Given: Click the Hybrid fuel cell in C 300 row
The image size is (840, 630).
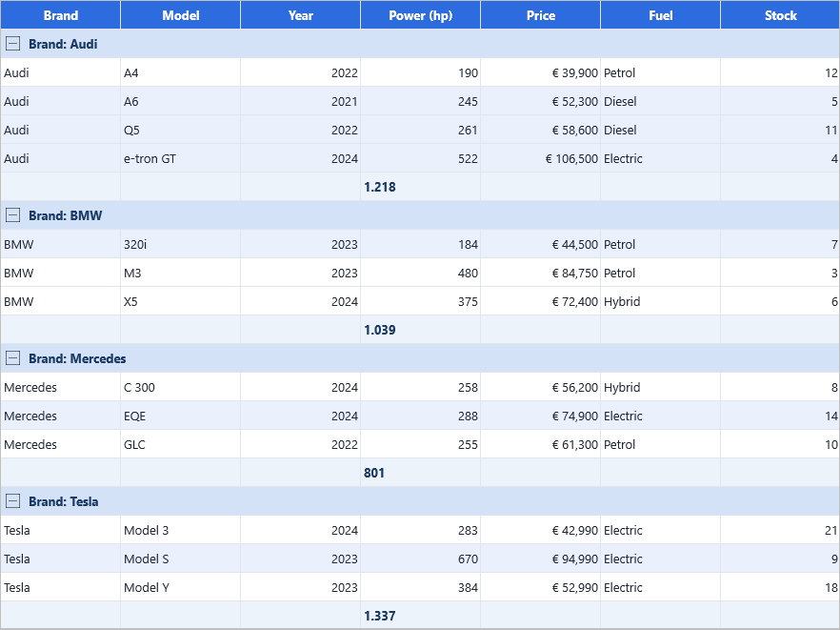Looking at the screenshot, I should click(661, 387).
